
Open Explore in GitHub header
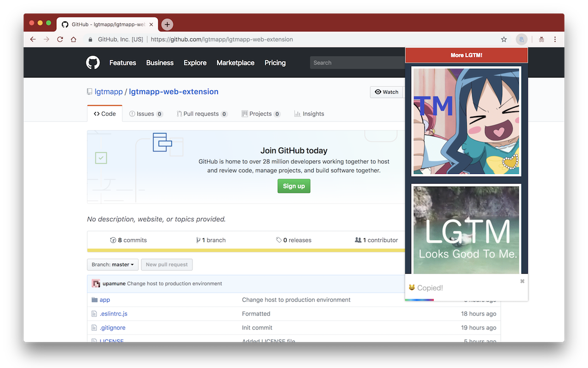[195, 63]
